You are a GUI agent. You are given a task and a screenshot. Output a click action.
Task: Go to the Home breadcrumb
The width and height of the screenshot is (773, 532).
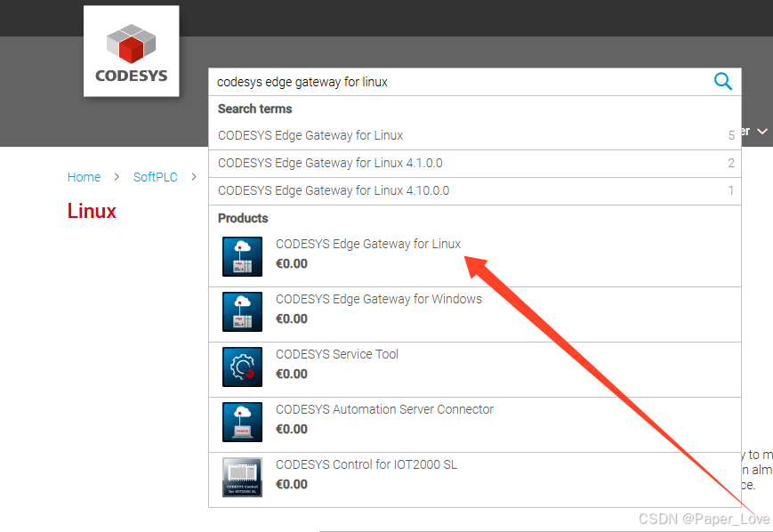click(x=84, y=177)
